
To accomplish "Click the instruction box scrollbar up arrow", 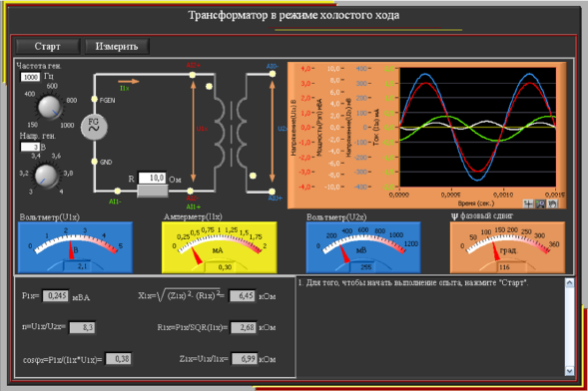I will 569,282.
